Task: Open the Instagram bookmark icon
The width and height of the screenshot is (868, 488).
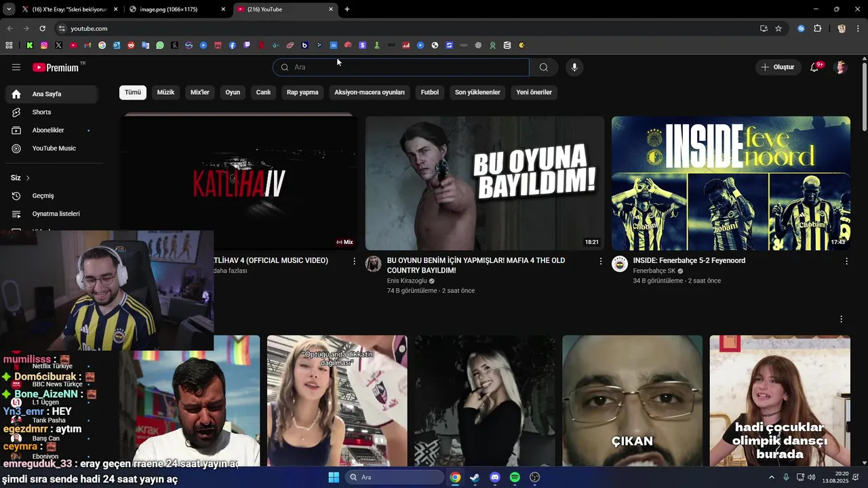Action: [x=44, y=45]
